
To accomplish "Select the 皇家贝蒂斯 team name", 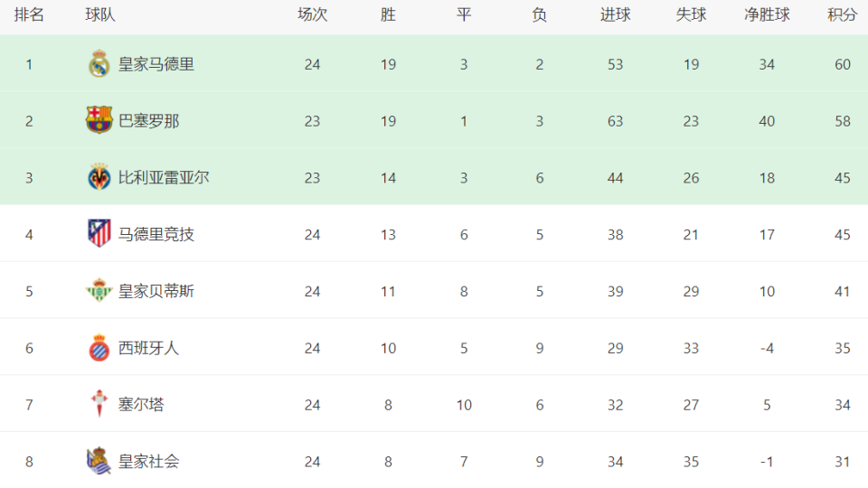I will click(156, 291).
